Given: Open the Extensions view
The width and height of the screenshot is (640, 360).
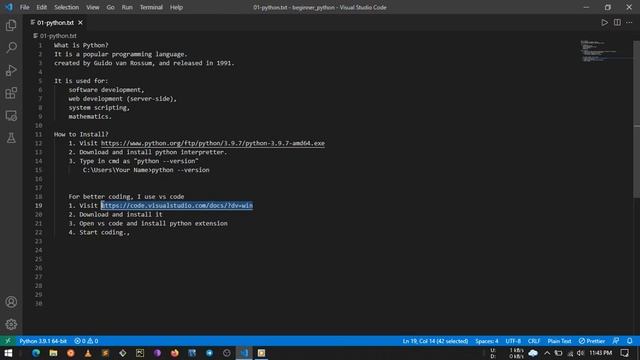Looking at the screenshot, I should tap(11, 93).
